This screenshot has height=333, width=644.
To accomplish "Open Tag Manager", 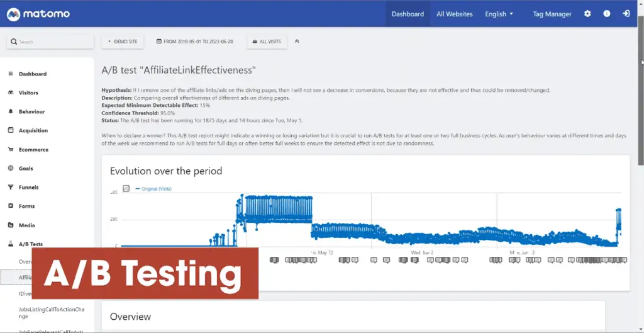I will [x=552, y=14].
